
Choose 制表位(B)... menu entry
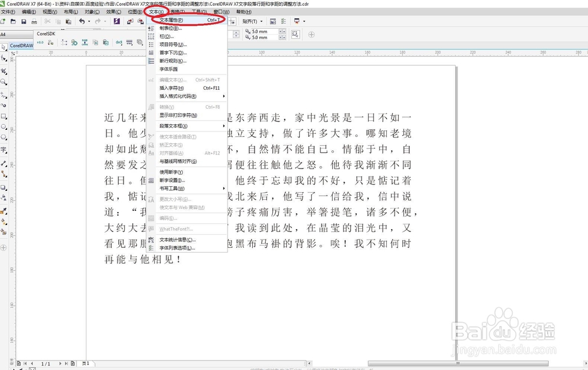(188, 28)
